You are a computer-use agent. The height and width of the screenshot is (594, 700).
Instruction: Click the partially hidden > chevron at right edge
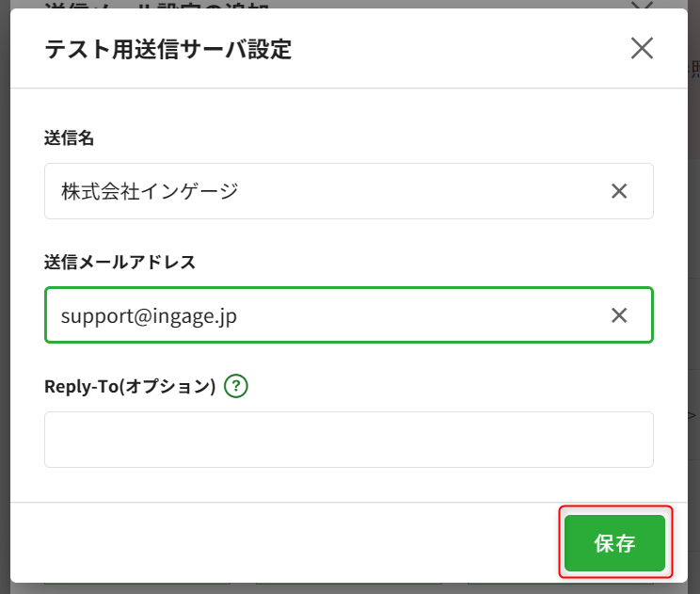(692, 415)
